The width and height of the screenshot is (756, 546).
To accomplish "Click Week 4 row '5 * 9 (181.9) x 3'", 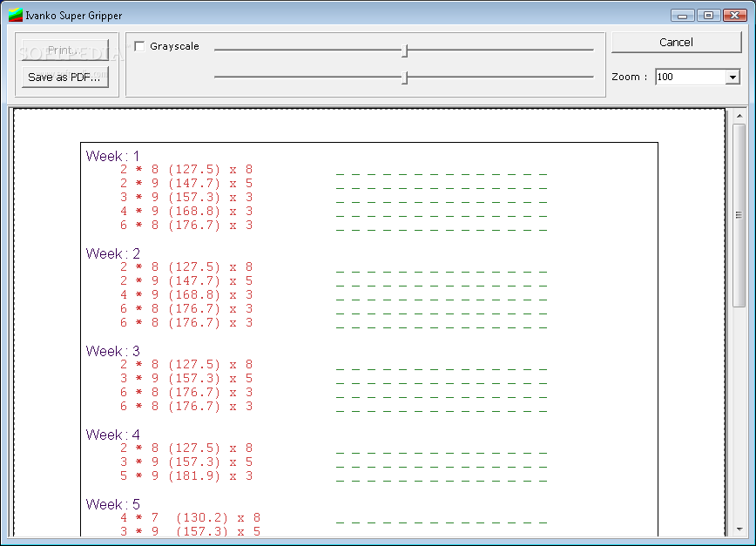I will (x=186, y=475).
